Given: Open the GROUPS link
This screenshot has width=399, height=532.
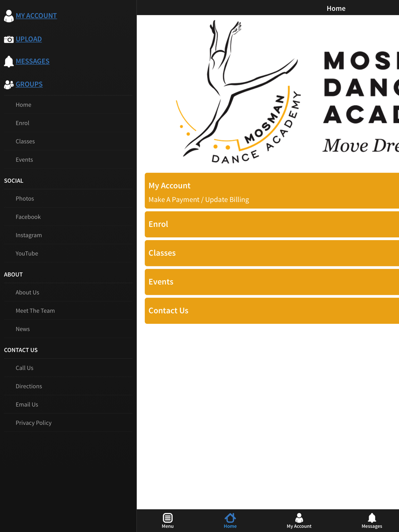Looking at the screenshot, I should pos(29,84).
